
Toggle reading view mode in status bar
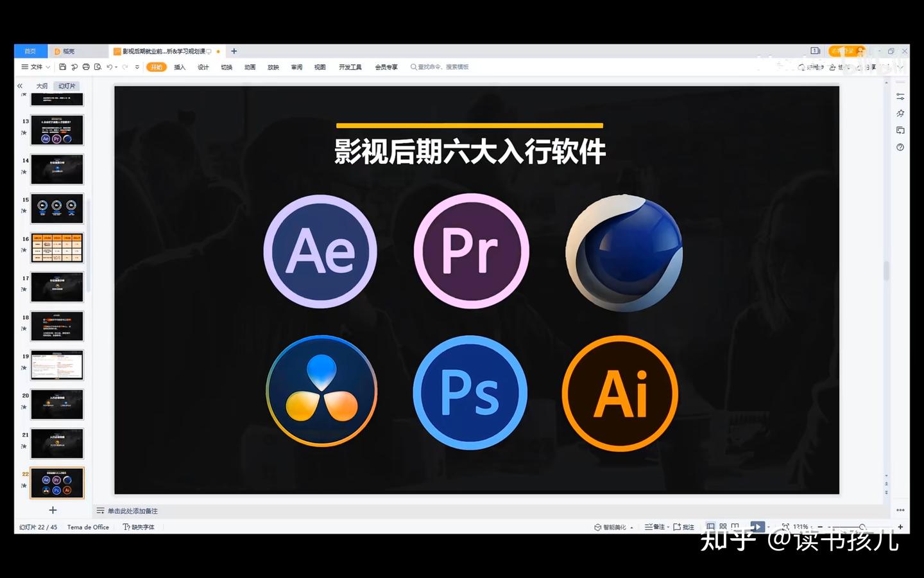click(735, 526)
